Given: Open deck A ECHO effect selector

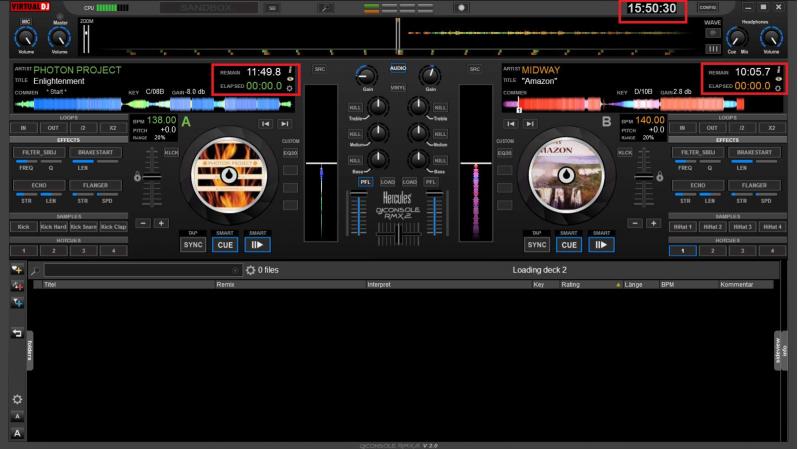Looking at the screenshot, I should (39, 185).
